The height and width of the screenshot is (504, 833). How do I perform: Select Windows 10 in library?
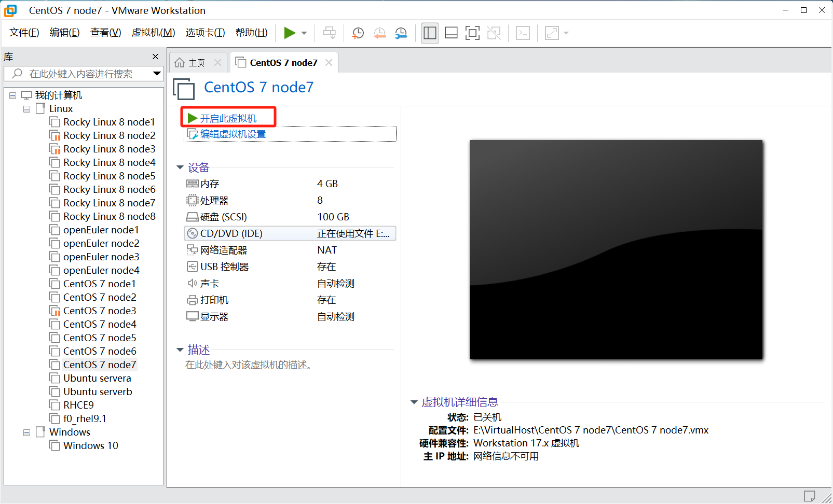[90, 446]
